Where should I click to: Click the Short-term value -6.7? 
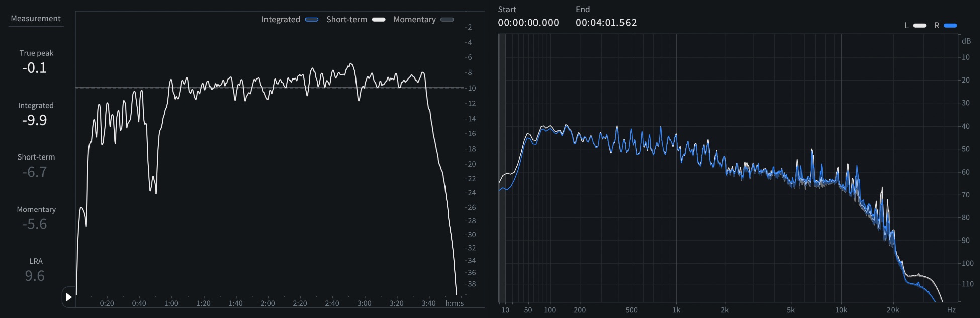35,172
